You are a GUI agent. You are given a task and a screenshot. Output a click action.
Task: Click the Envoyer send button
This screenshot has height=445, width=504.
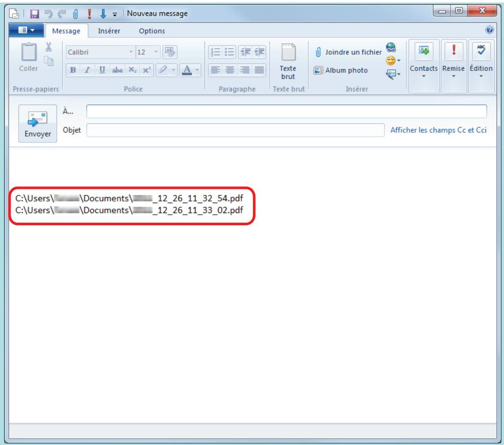(37, 124)
